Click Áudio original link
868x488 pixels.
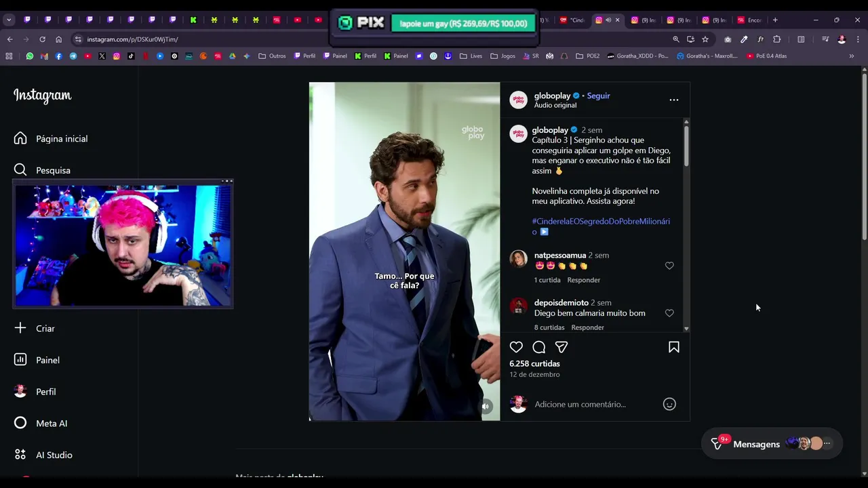(555, 105)
